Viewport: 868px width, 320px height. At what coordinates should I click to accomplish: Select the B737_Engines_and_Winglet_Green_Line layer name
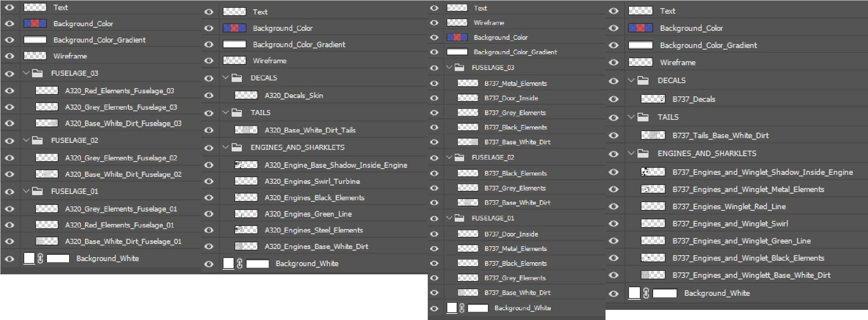click(x=741, y=241)
